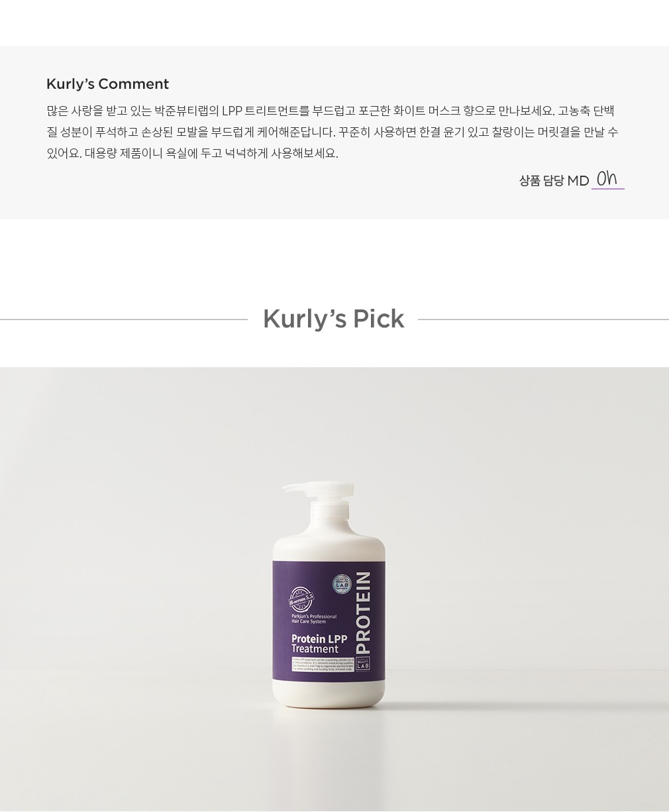Click the small description box on label
This screenshot has height=812, width=669.
click(322, 665)
